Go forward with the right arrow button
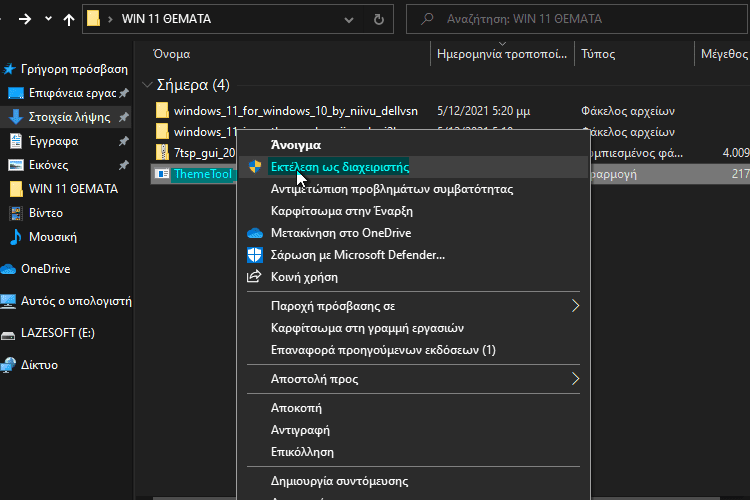The height and width of the screenshot is (500, 750). tap(25, 19)
